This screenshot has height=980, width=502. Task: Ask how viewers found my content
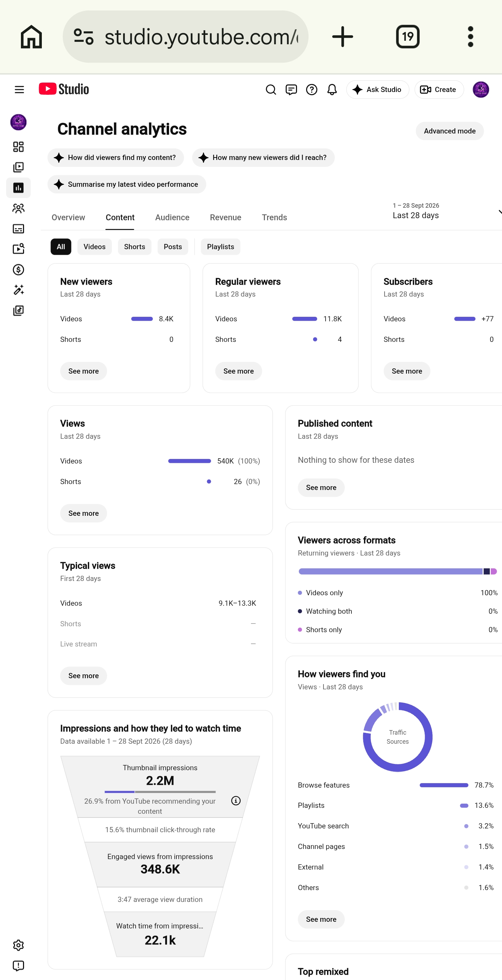click(x=116, y=158)
